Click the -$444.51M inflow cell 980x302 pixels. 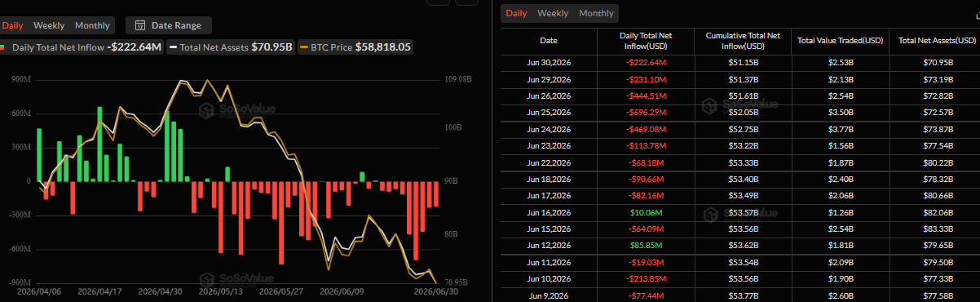click(x=646, y=95)
